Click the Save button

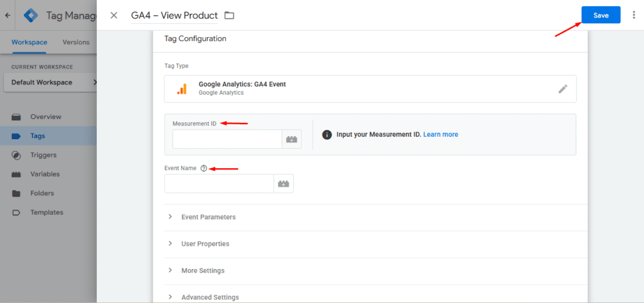point(601,15)
